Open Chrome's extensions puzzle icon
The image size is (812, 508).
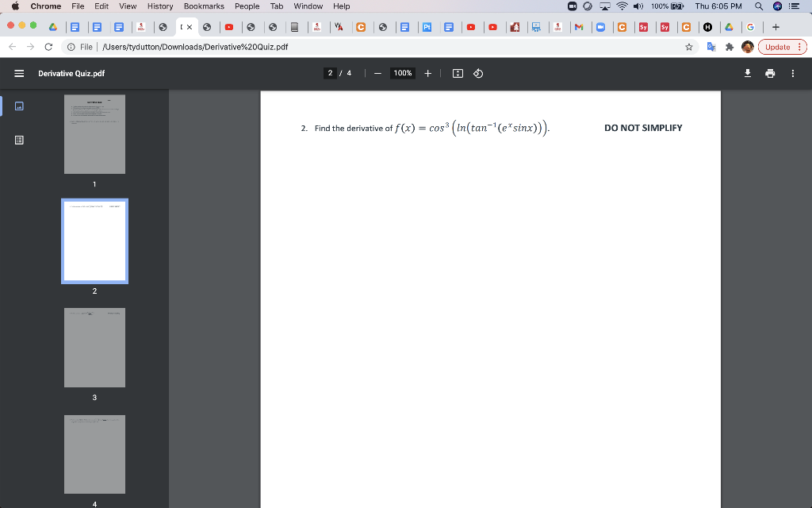coord(729,46)
